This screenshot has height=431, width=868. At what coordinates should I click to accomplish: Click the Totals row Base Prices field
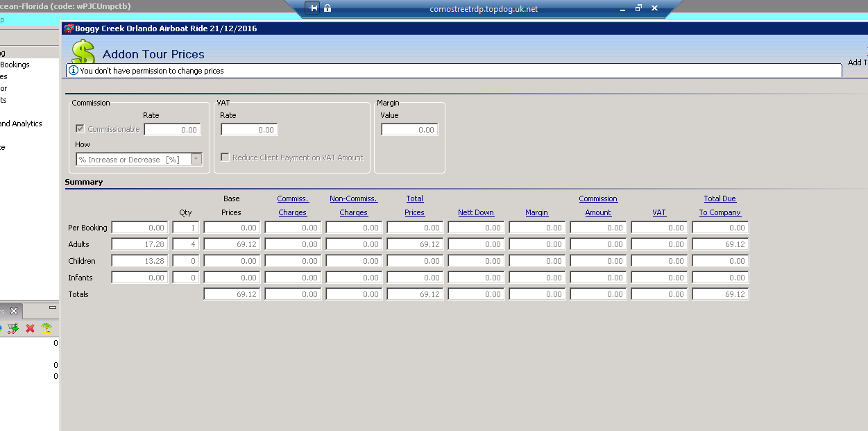pyautogui.click(x=232, y=294)
